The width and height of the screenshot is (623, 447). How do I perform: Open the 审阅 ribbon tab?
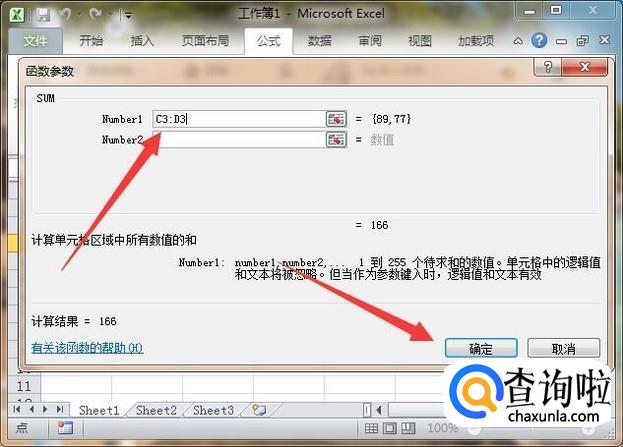pos(370,41)
